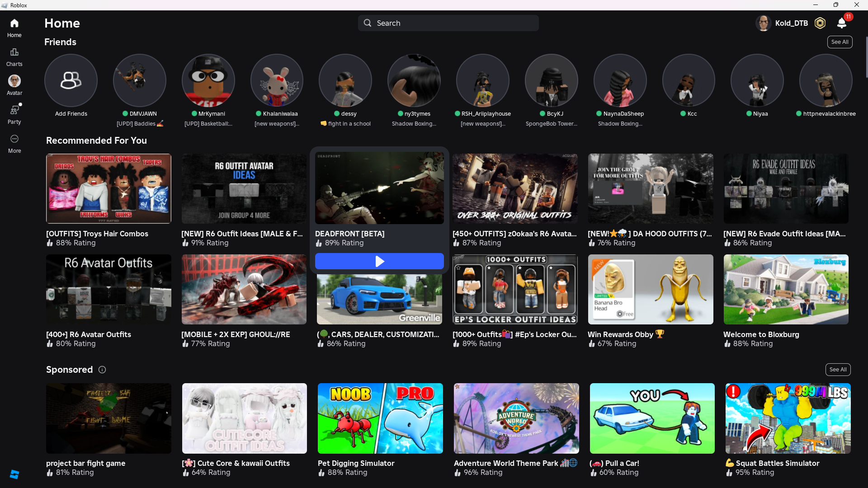Open friend DMVJAWN's avatar
Screen dimensions: 868x488
(140, 80)
